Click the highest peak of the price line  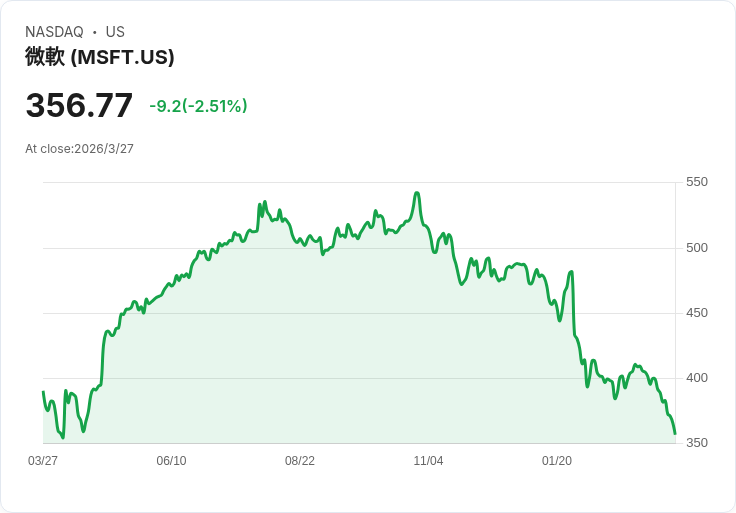pyautogui.click(x=416, y=193)
